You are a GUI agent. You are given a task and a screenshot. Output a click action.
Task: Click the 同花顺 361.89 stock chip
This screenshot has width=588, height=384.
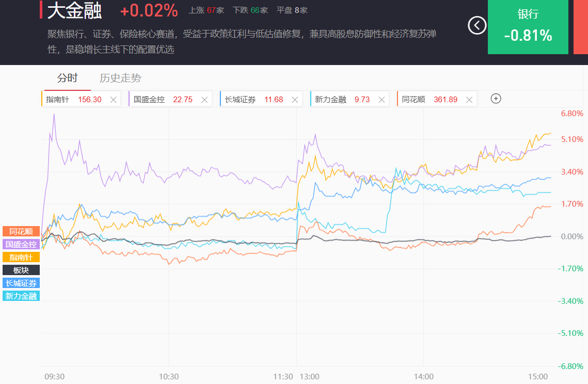(x=429, y=100)
